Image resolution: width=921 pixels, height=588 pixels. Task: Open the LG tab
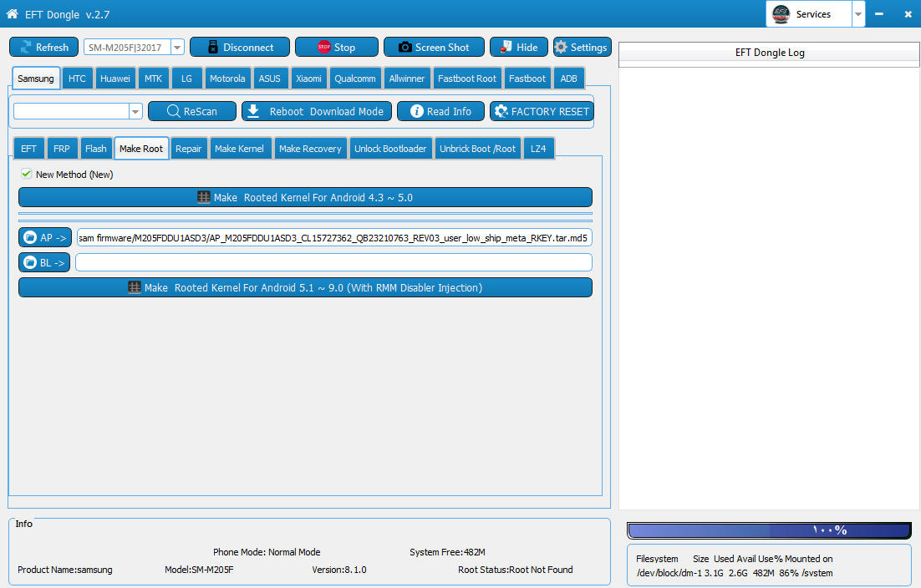point(186,78)
